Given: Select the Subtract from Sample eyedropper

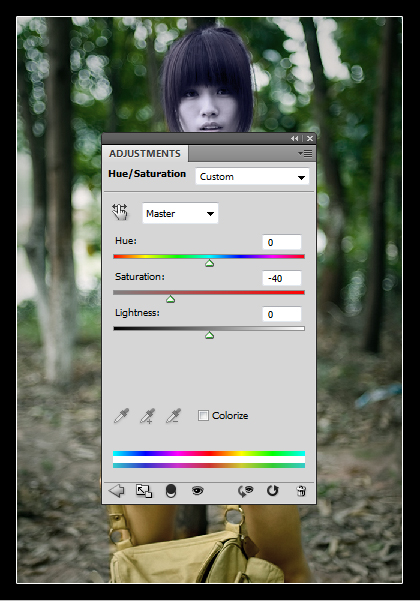Looking at the screenshot, I should 174,415.
